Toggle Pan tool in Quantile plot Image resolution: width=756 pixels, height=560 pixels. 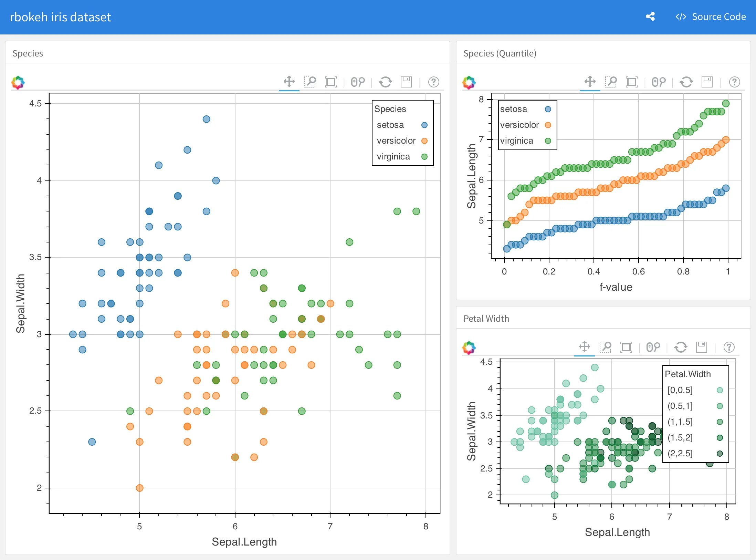click(590, 82)
